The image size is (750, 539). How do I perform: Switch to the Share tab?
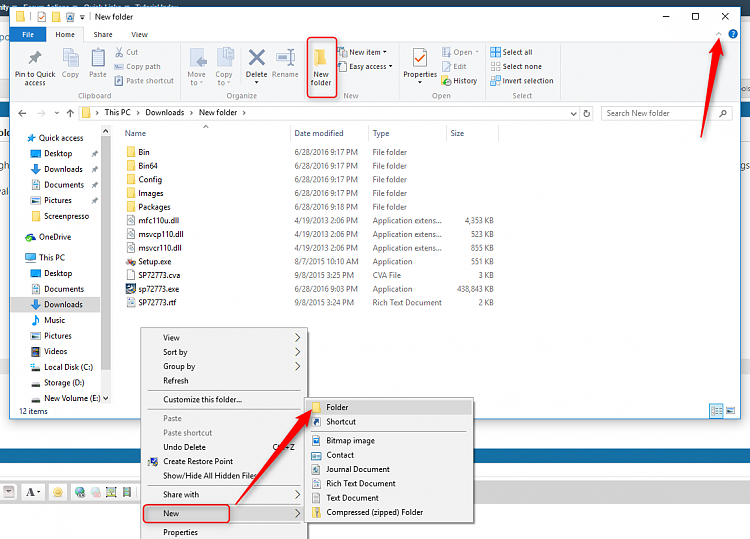[x=103, y=34]
